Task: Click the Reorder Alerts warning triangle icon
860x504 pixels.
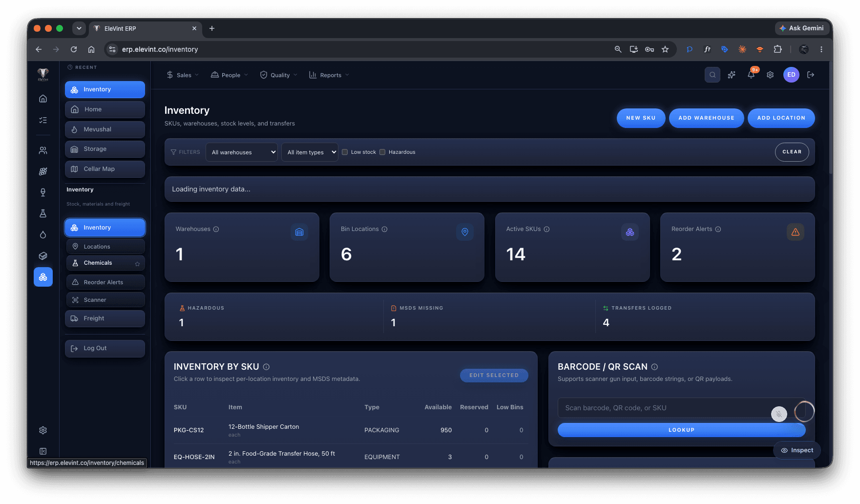Action: [796, 232]
